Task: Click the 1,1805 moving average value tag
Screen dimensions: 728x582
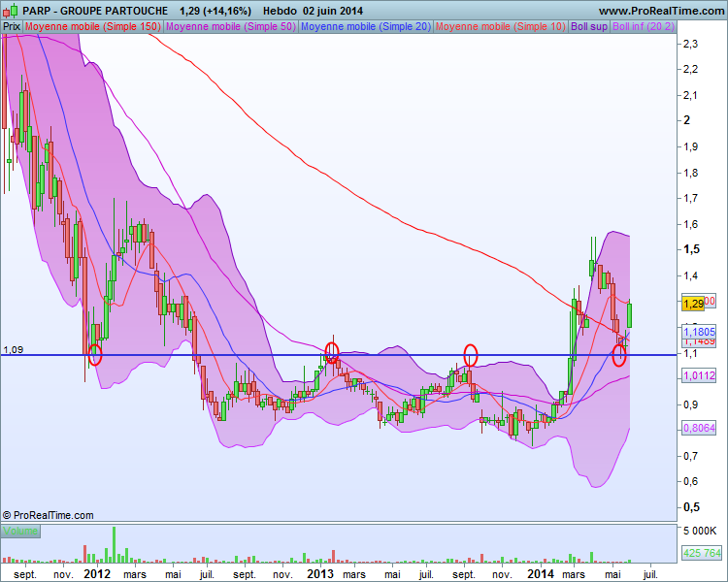Action: coord(699,332)
